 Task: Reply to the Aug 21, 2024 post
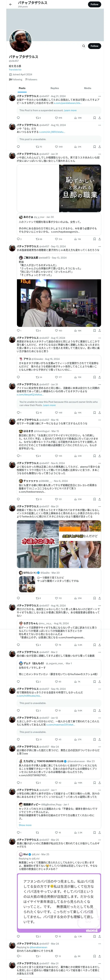(18, 118)
